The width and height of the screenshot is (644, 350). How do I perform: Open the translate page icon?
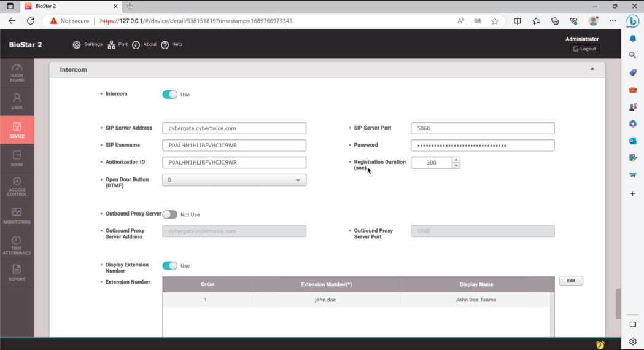tap(478, 21)
